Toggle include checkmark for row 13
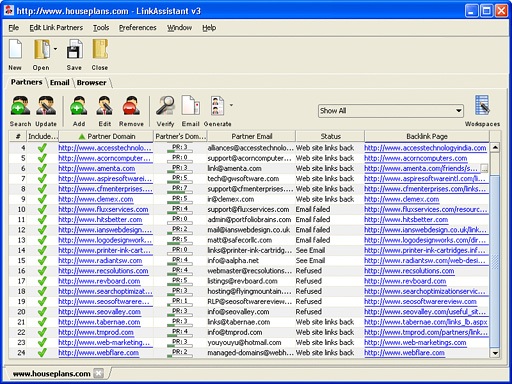The height and width of the screenshot is (384, 512). click(42, 240)
